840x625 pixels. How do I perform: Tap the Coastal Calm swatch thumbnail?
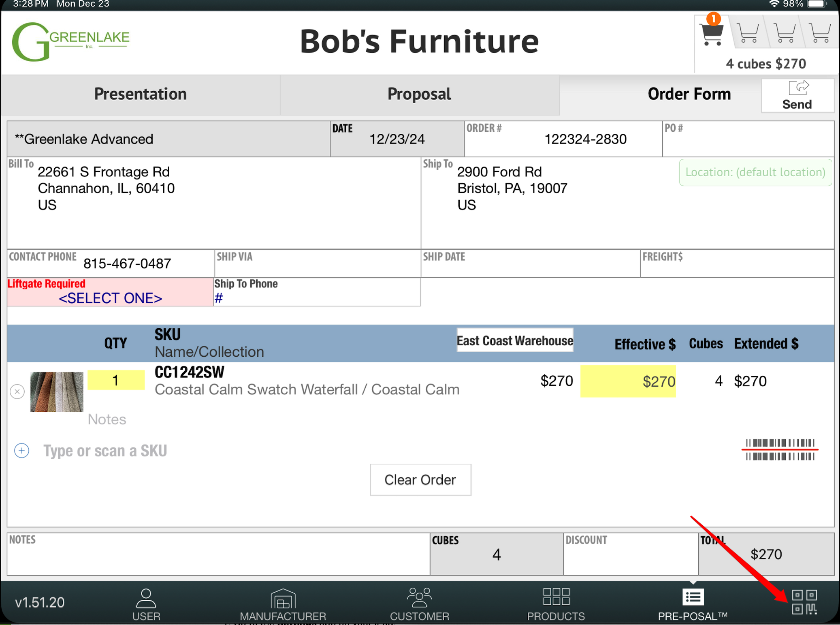(57, 392)
